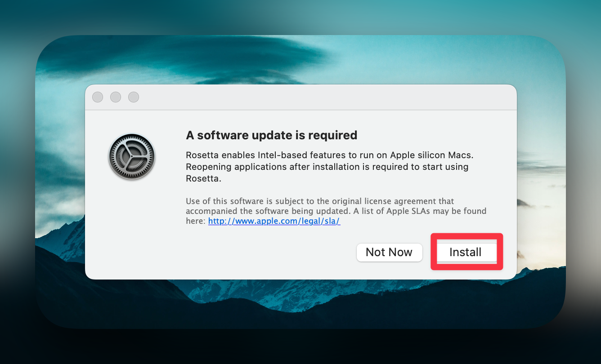Click the middle gray minimize circle
The image size is (601, 364).
pos(116,97)
